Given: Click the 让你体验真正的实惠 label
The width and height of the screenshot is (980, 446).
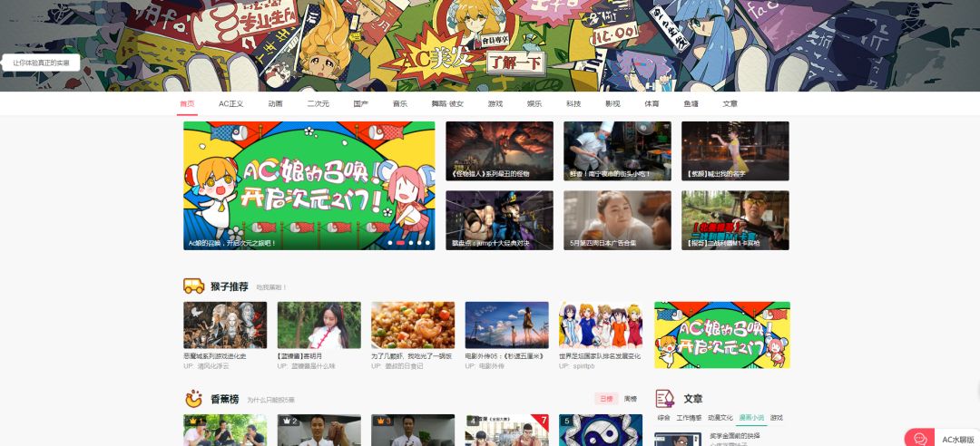Looking at the screenshot, I should (x=41, y=63).
